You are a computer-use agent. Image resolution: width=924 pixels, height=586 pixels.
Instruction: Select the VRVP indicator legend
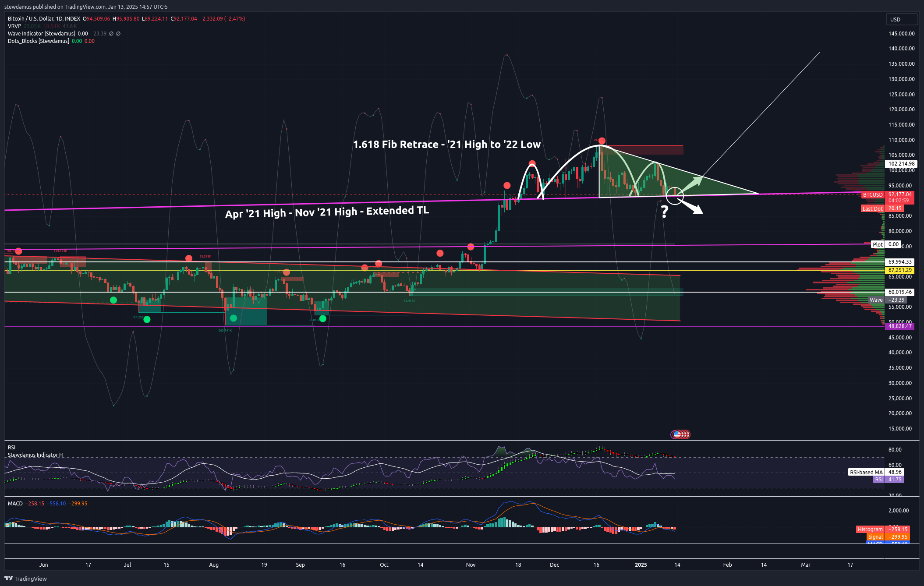[14, 26]
